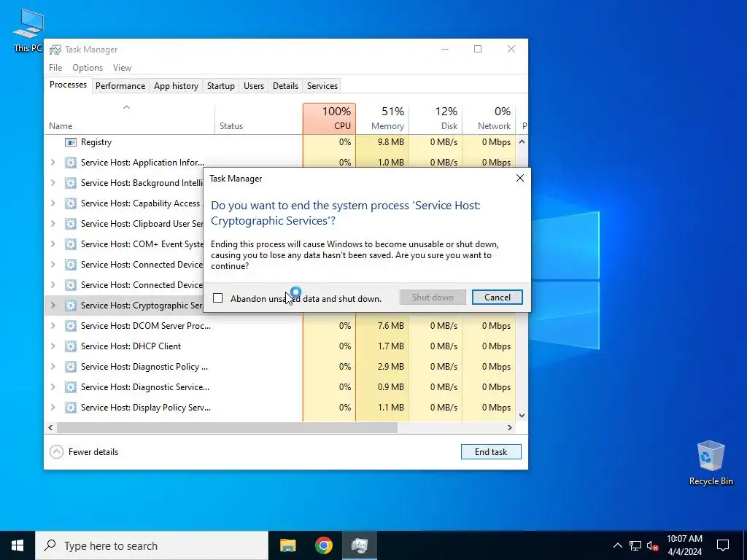Open the File menu
The height and width of the screenshot is (560, 747).
[x=55, y=68]
